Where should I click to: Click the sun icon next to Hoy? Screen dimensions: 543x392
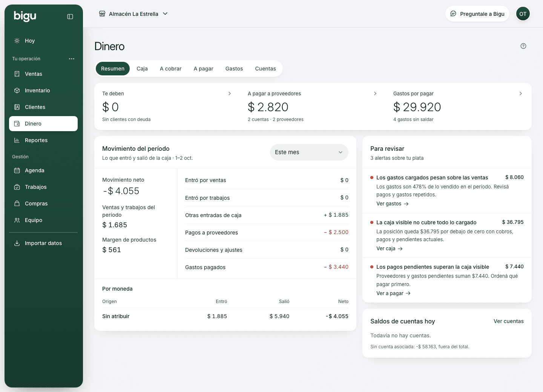click(x=17, y=41)
